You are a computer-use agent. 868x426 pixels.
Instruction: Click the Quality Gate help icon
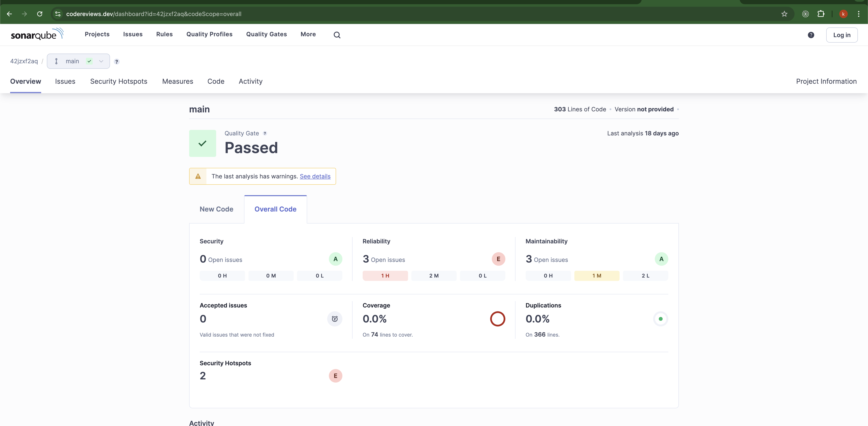coord(265,133)
